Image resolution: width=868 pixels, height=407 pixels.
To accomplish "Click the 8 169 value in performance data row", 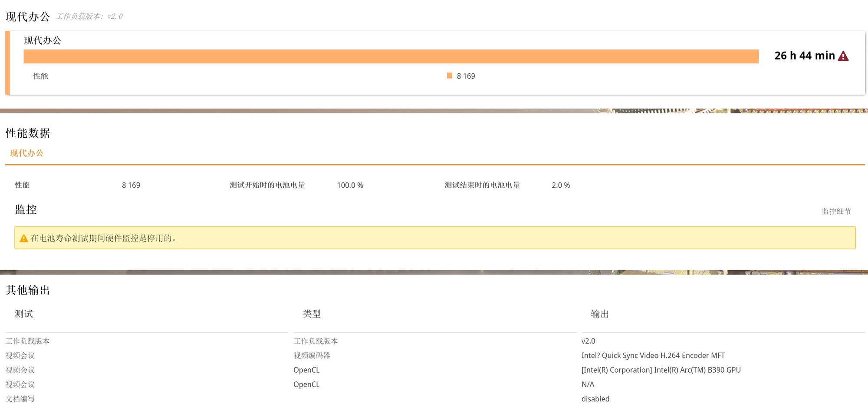I will [x=131, y=185].
